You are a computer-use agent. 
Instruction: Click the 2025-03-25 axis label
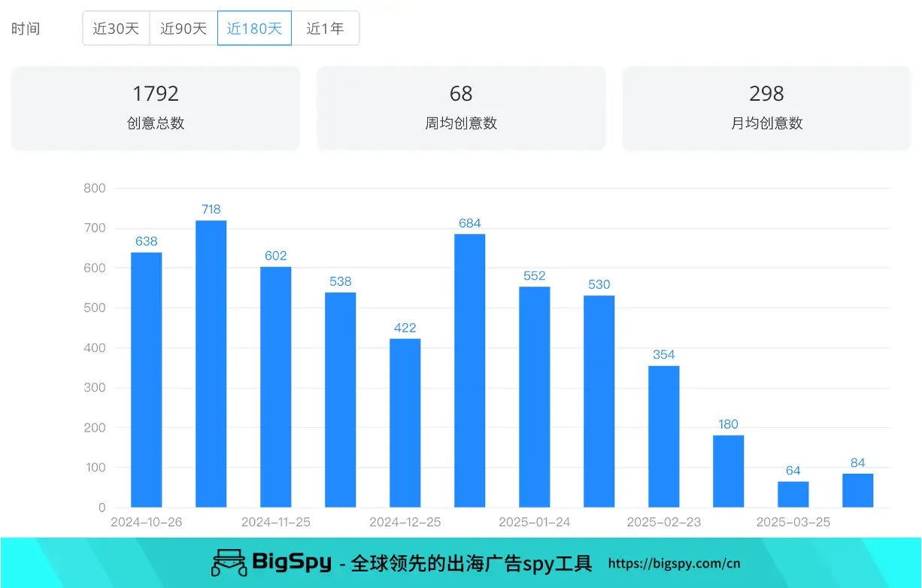(x=793, y=521)
